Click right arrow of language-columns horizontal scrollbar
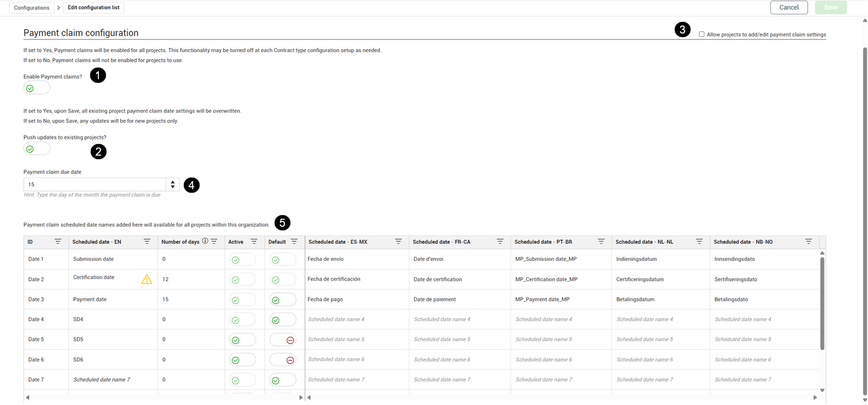The width and height of the screenshot is (868, 405). tap(815, 397)
